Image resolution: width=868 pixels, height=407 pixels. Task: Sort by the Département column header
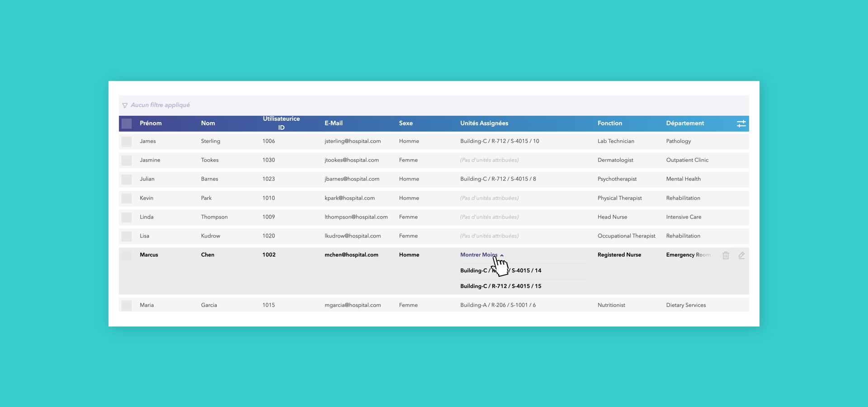click(684, 123)
